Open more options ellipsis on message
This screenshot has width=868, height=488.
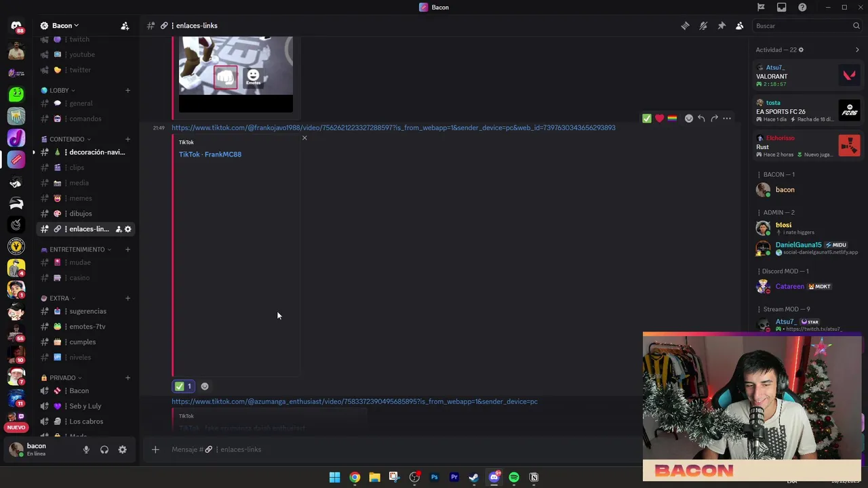[727, 119]
